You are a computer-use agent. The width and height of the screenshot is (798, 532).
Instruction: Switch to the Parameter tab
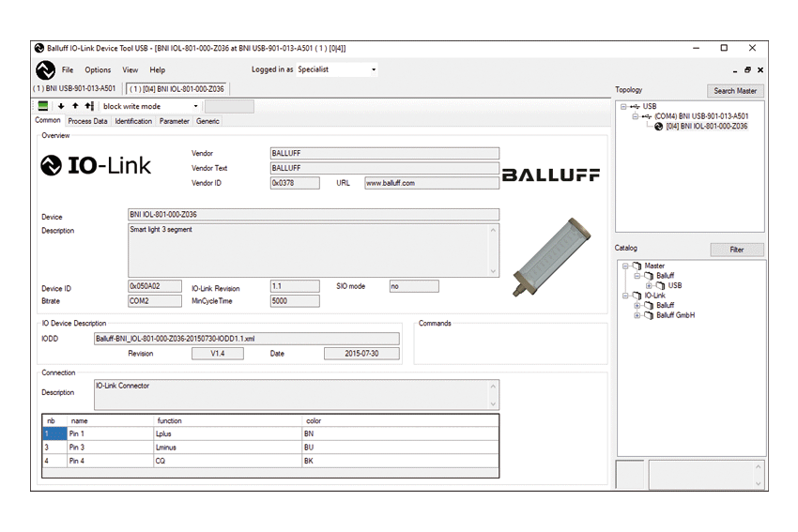[174, 121]
